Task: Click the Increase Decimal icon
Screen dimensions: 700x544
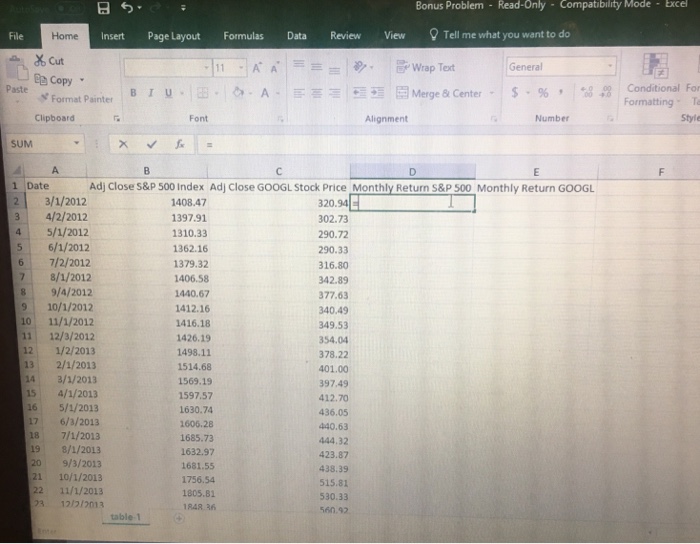Action: pos(587,92)
